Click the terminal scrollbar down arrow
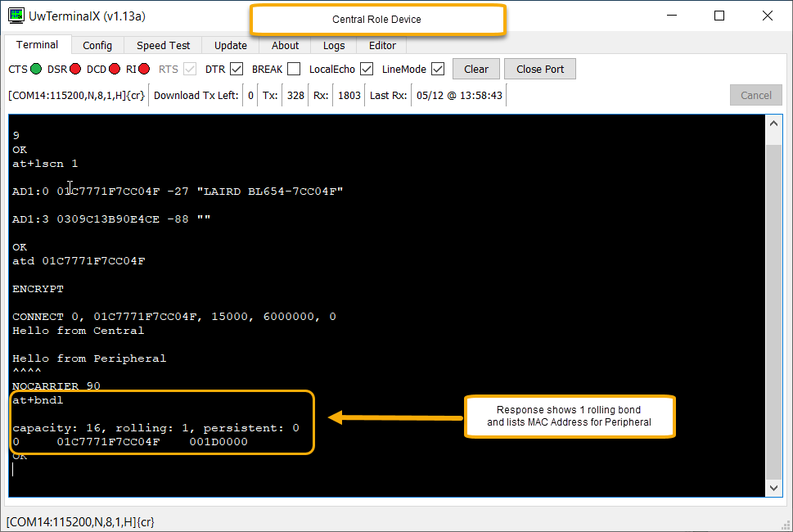The width and height of the screenshot is (793, 532). [x=773, y=487]
